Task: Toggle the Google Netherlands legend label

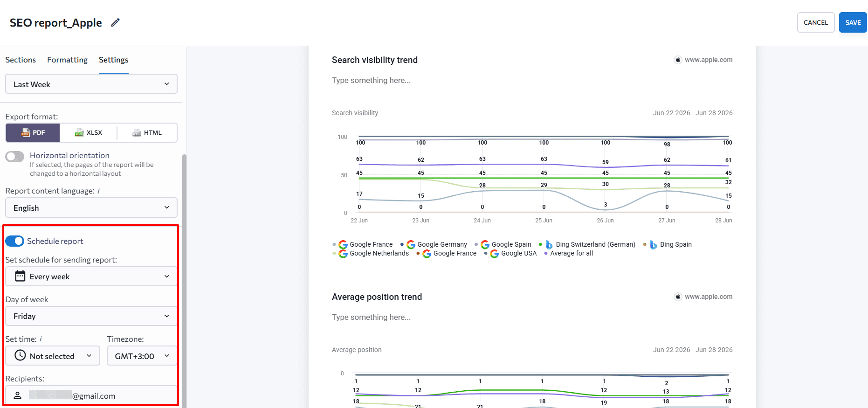Action: click(379, 253)
